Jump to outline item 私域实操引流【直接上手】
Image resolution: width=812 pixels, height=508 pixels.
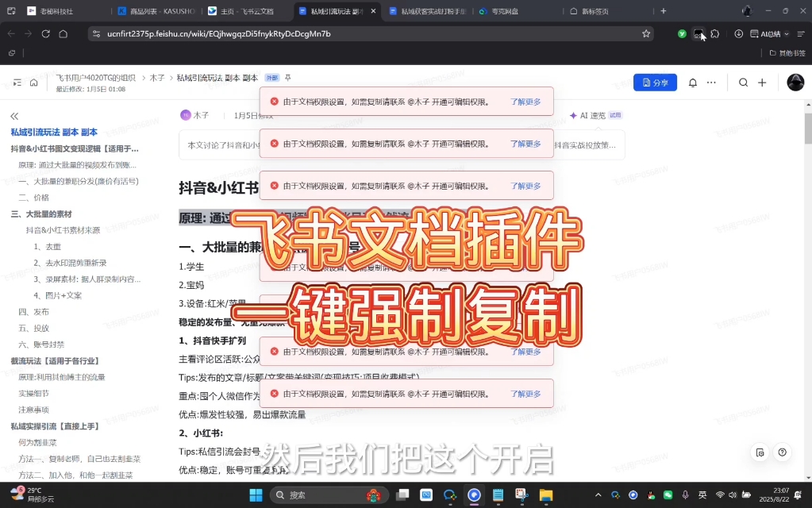point(55,426)
